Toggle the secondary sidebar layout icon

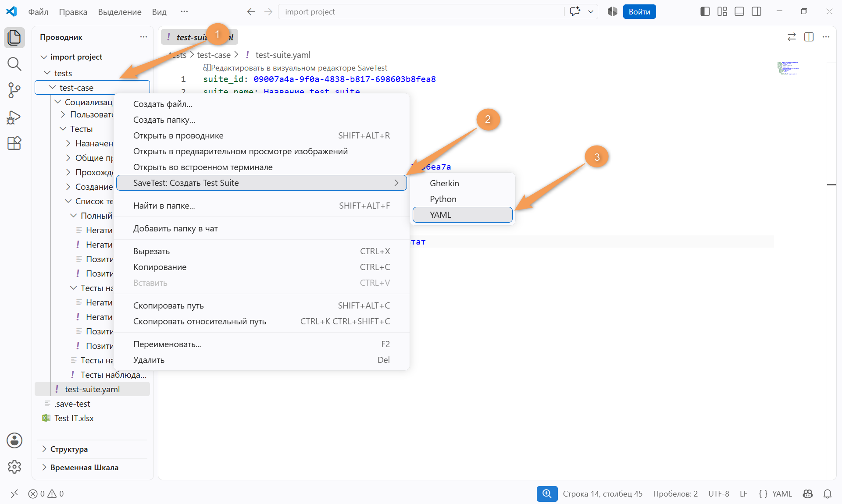pos(756,11)
